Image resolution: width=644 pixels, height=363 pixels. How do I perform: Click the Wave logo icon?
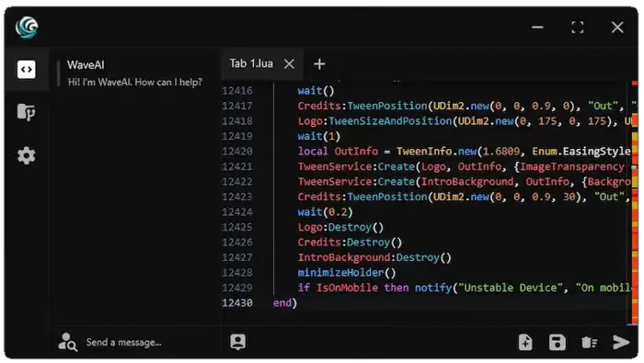[x=27, y=28]
